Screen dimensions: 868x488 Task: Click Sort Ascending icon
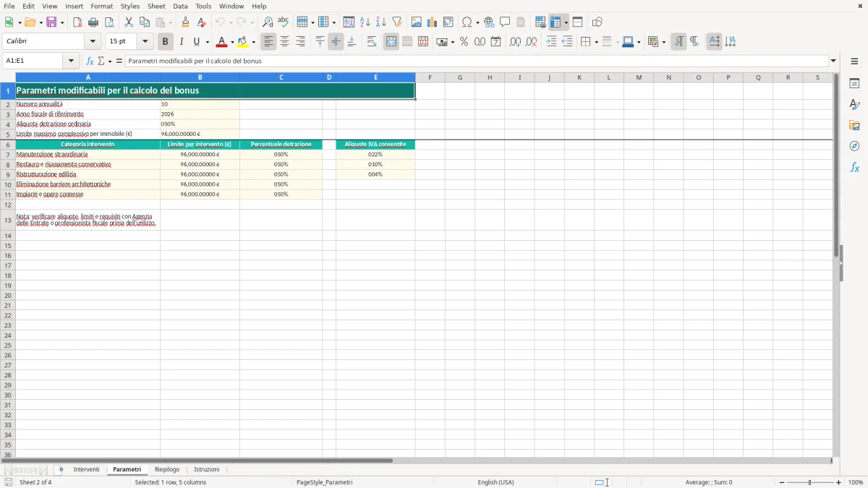365,22
